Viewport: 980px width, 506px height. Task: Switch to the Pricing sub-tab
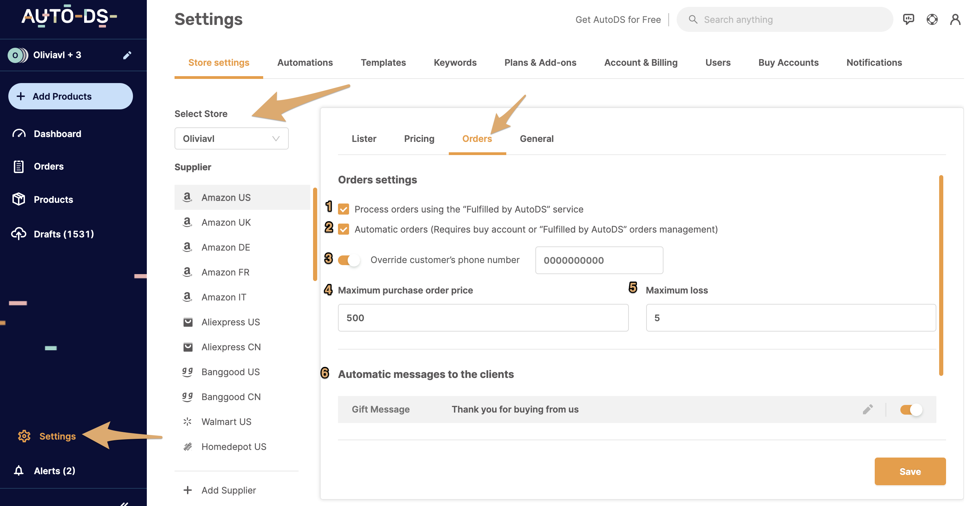click(x=419, y=139)
